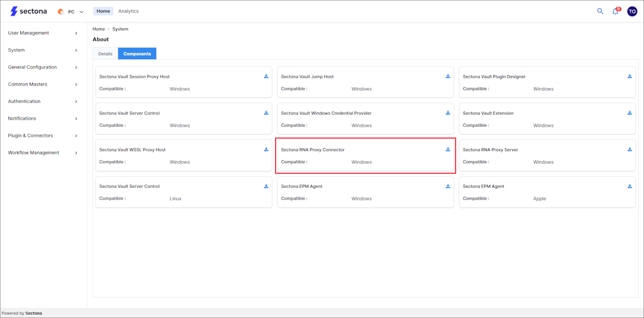Select Sectona Vault WSSL Proxy Host title
The image size is (644, 318).
pos(132,150)
